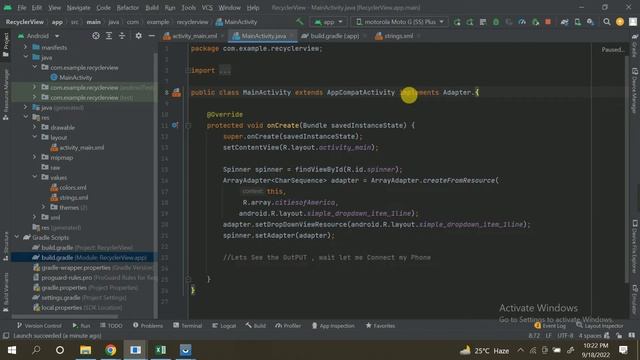Viewport: 640px width, 360px height.
Task: Click project tree horizontal scrollbar
Action: pos(65,316)
